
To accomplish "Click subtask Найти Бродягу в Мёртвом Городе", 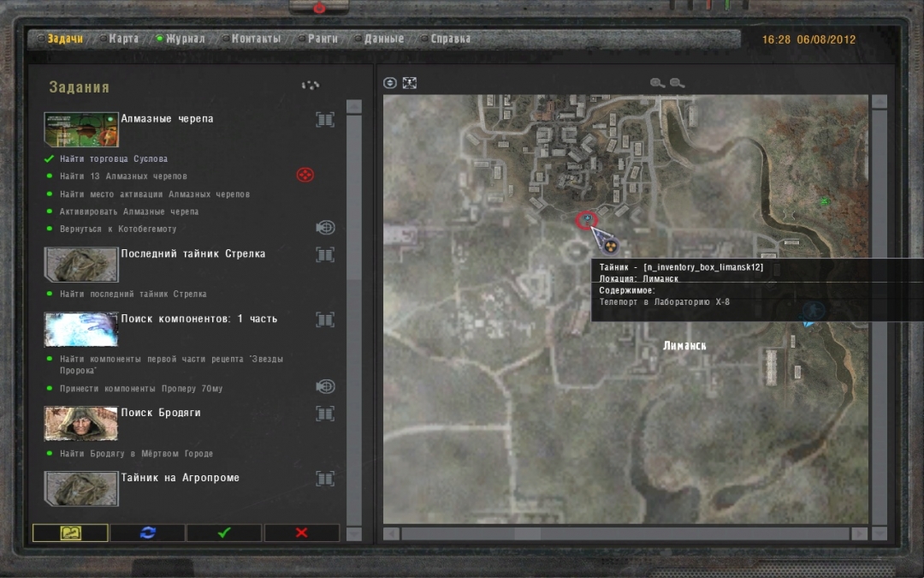I will 136,454.
